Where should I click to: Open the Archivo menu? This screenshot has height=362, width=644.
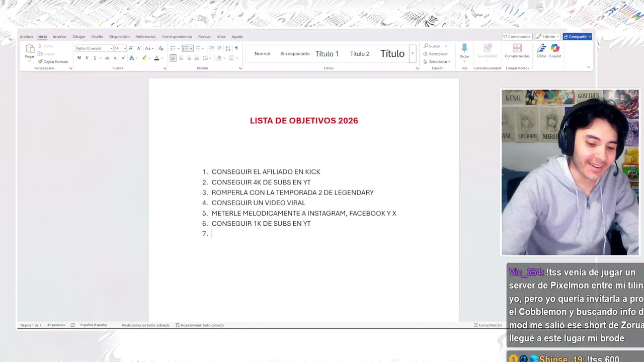(x=26, y=37)
